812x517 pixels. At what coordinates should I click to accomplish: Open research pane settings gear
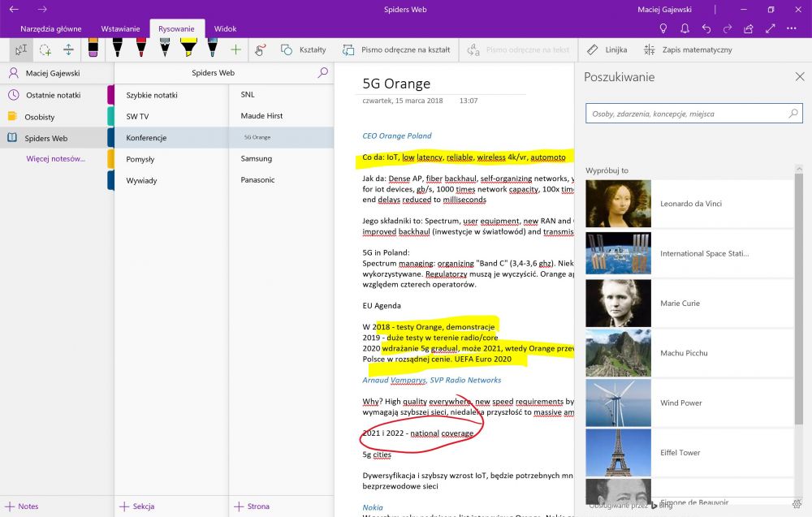(x=797, y=503)
